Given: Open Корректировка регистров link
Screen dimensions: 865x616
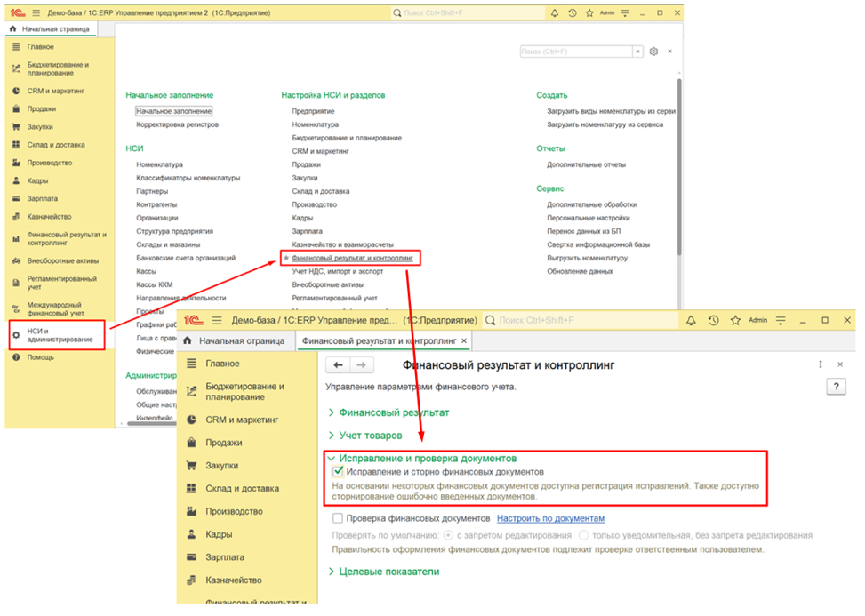Looking at the screenshot, I should [x=177, y=124].
